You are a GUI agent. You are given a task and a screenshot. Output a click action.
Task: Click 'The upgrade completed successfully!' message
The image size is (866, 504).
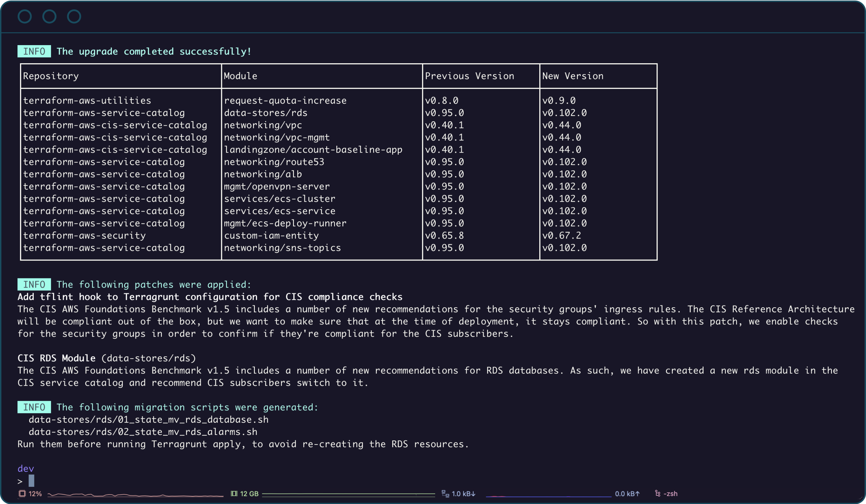pos(154,52)
